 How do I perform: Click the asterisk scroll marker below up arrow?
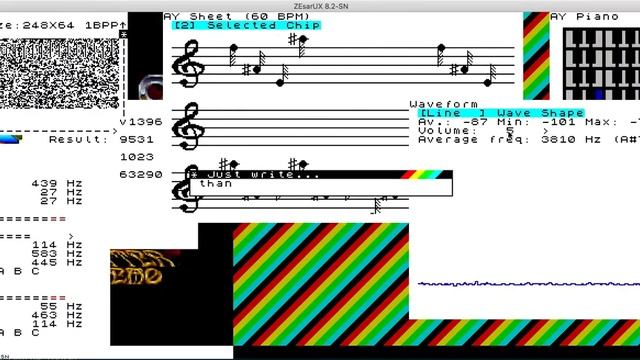(x=123, y=34)
